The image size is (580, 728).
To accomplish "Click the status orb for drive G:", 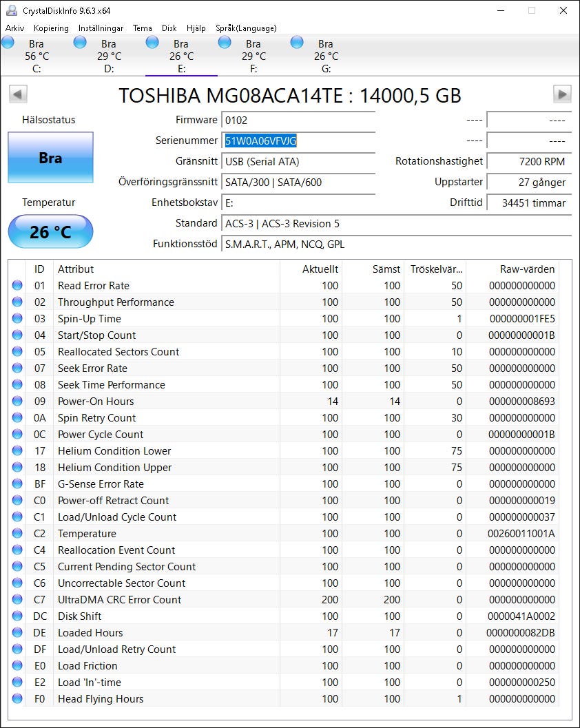I will (297, 43).
